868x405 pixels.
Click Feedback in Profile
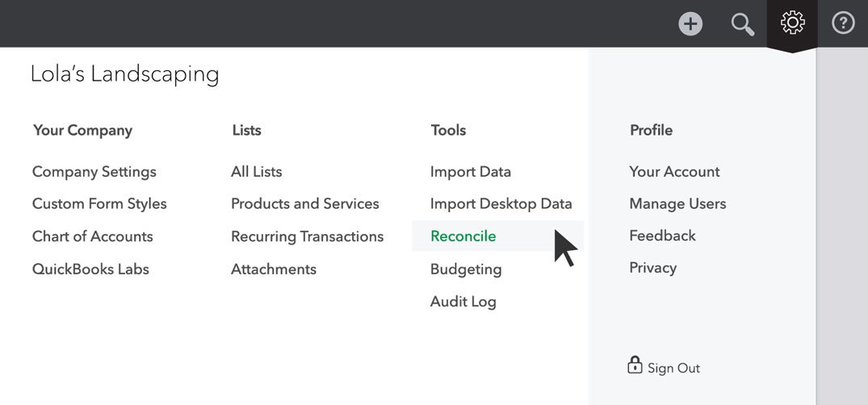tap(663, 236)
